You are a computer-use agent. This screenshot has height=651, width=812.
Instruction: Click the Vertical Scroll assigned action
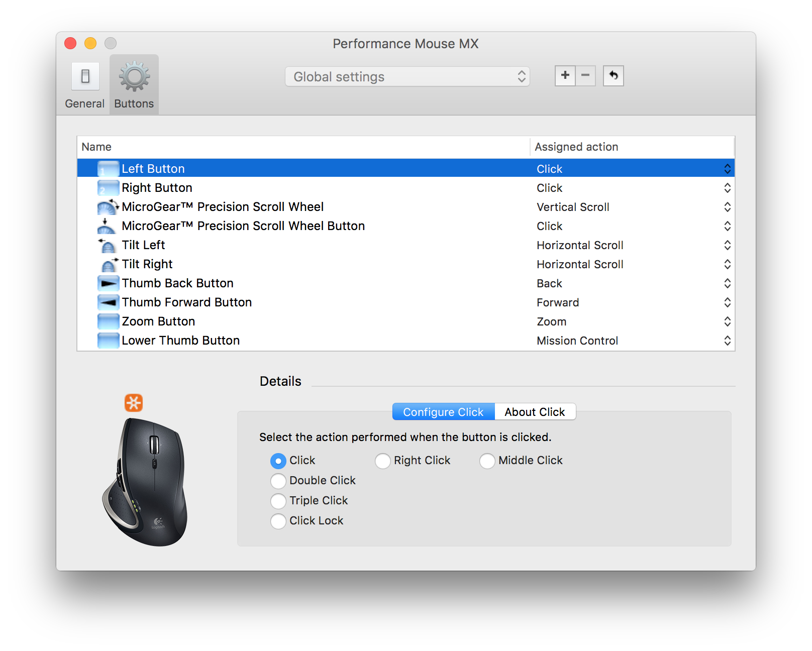[x=573, y=207]
